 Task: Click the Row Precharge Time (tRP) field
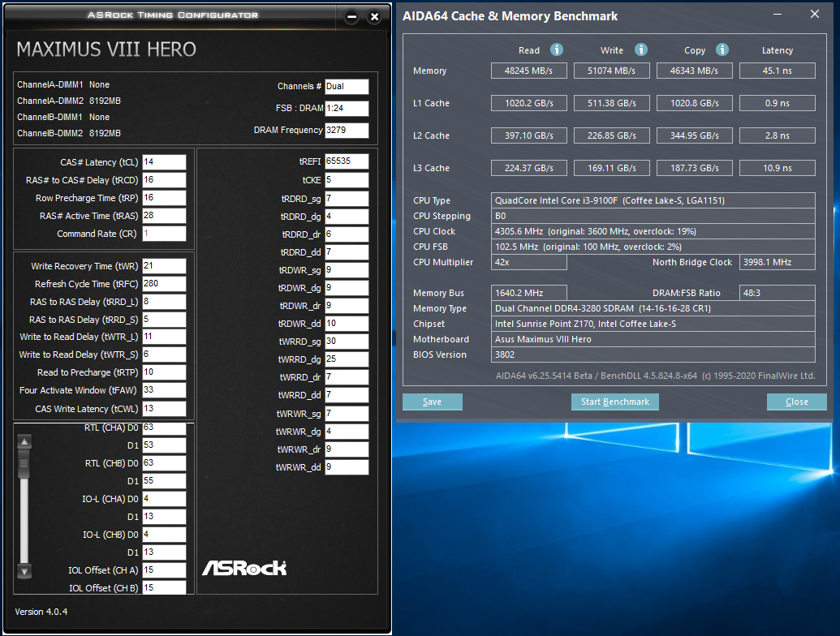164,198
